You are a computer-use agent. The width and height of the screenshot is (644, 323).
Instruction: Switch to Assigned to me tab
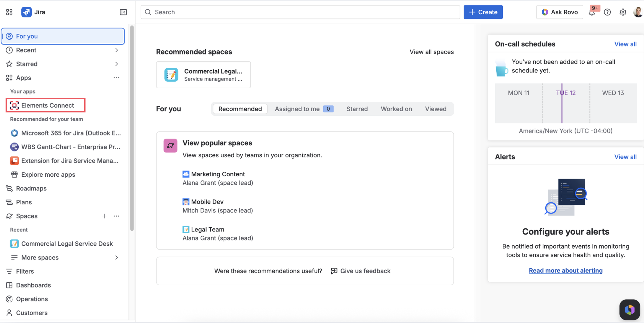[304, 109]
